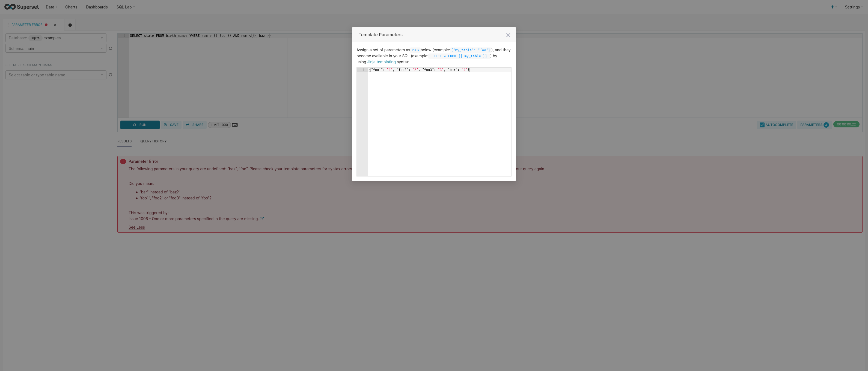The height and width of the screenshot is (371, 868).
Task: Follow the Jinja templating link
Action: pyautogui.click(x=381, y=62)
